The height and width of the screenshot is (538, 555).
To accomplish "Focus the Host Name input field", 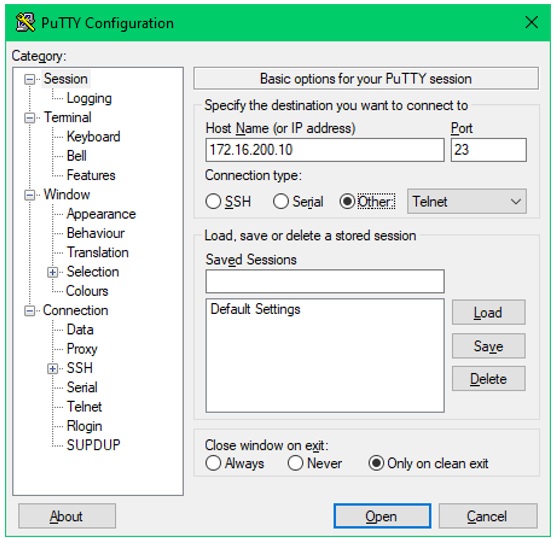I will [325, 150].
